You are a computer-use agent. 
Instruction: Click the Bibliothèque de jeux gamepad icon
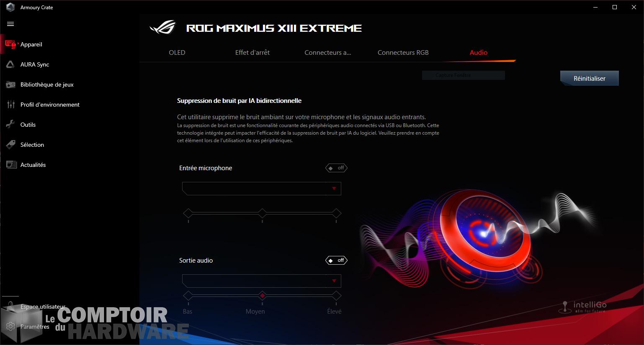(x=10, y=84)
